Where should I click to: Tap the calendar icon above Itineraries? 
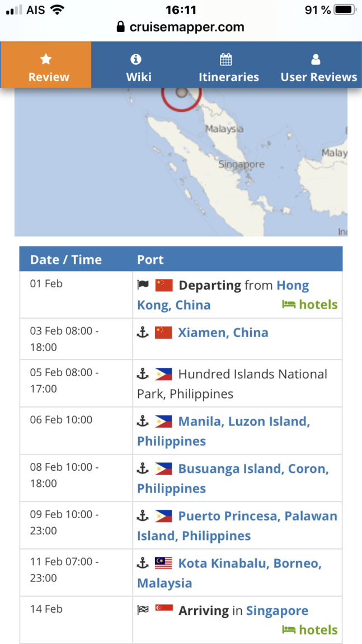coord(226,60)
